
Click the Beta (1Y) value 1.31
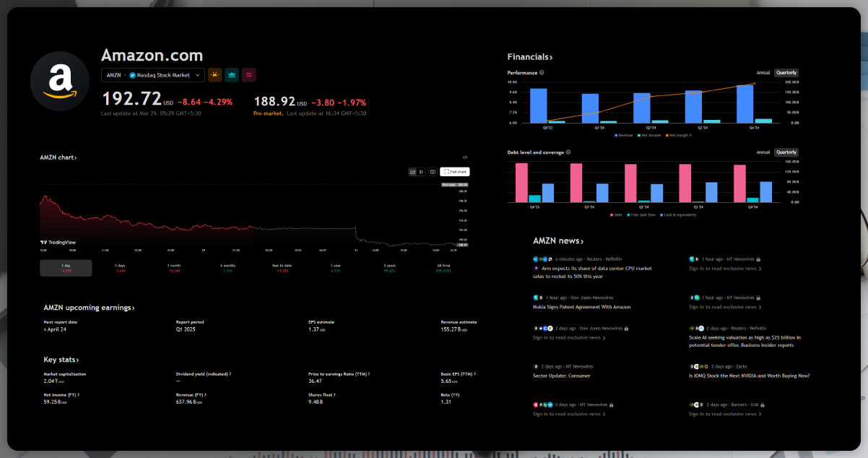click(x=446, y=402)
